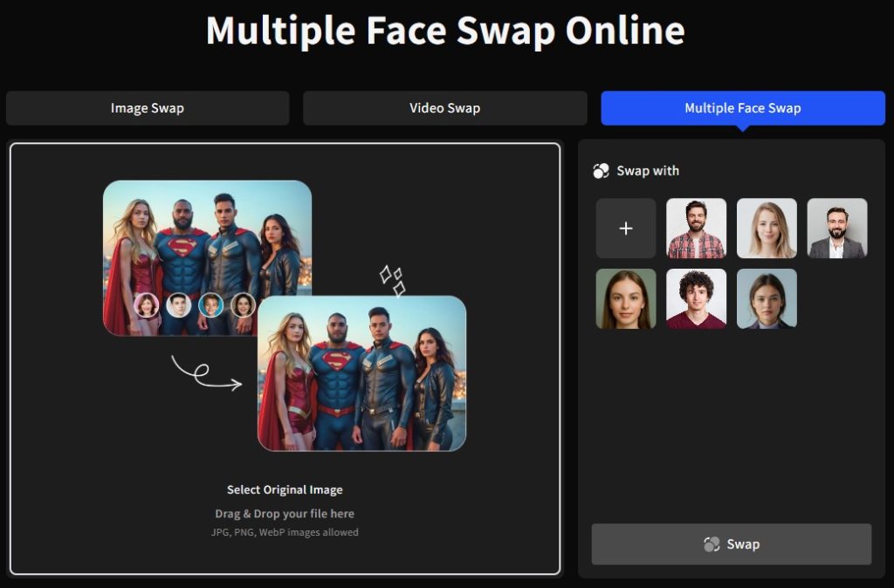The width and height of the screenshot is (894, 588).
Task: Switch to the Video Swap tab
Action: coord(444,107)
